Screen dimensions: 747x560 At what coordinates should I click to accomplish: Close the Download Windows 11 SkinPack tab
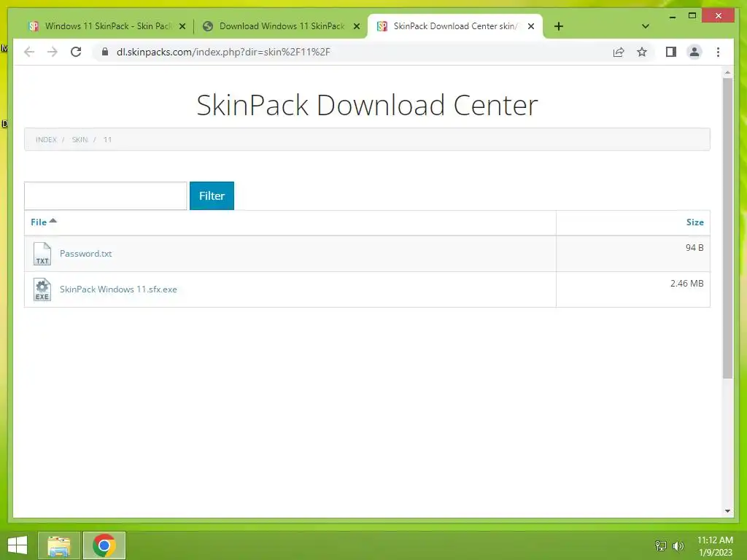(x=356, y=27)
